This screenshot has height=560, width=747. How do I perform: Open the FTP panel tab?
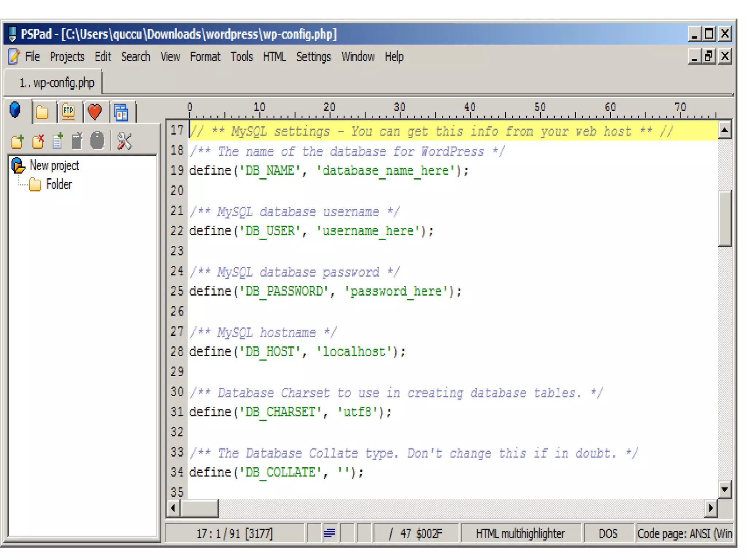click(x=68, y=112)
